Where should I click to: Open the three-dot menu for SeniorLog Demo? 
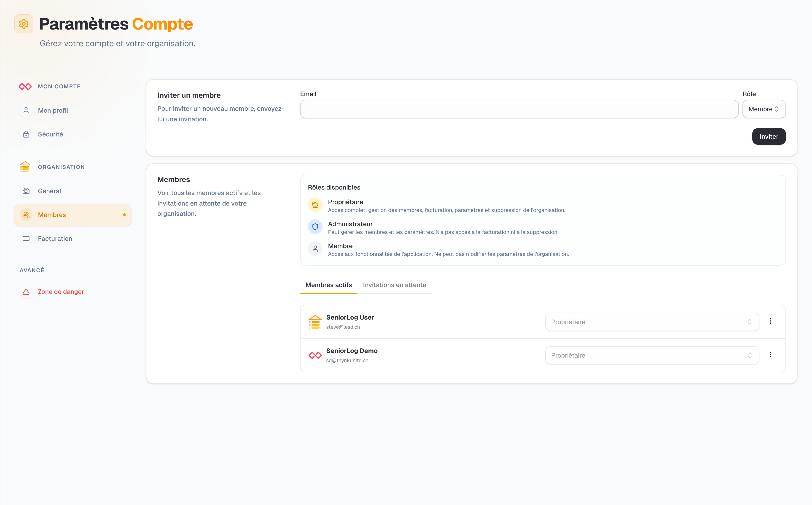[x=771, y=354]
